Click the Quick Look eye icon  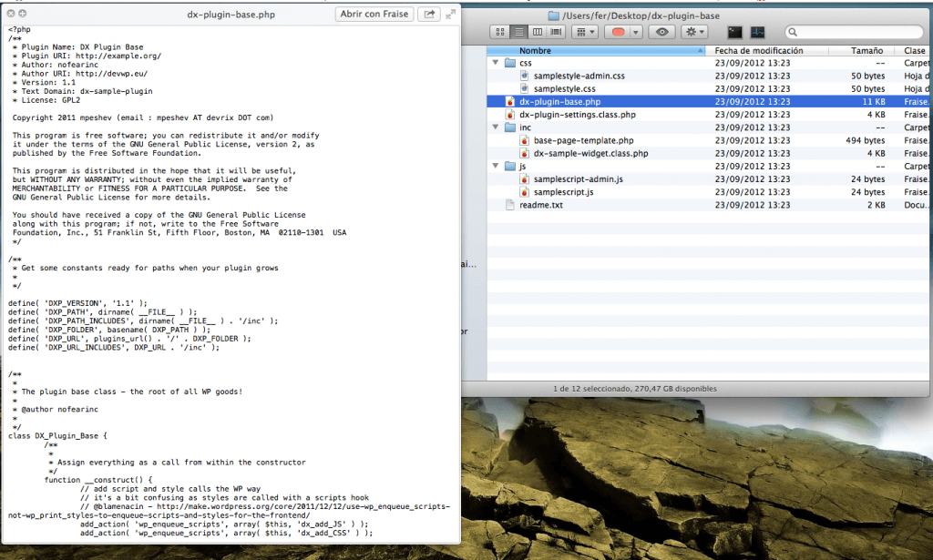point(662,32)
